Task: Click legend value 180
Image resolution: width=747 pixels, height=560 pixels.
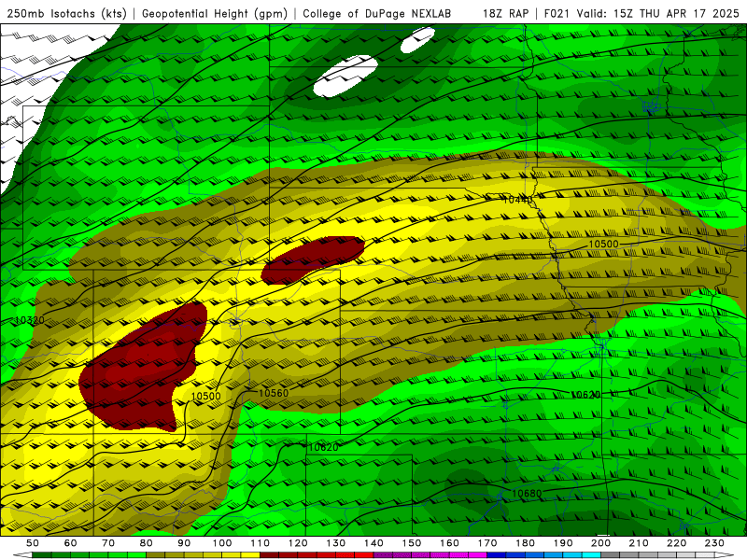Action: [525, 543]
